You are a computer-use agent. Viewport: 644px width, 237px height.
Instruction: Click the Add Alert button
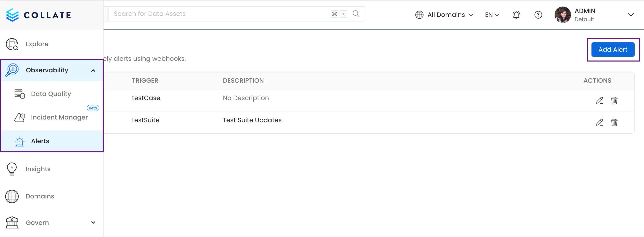[613, 49]
